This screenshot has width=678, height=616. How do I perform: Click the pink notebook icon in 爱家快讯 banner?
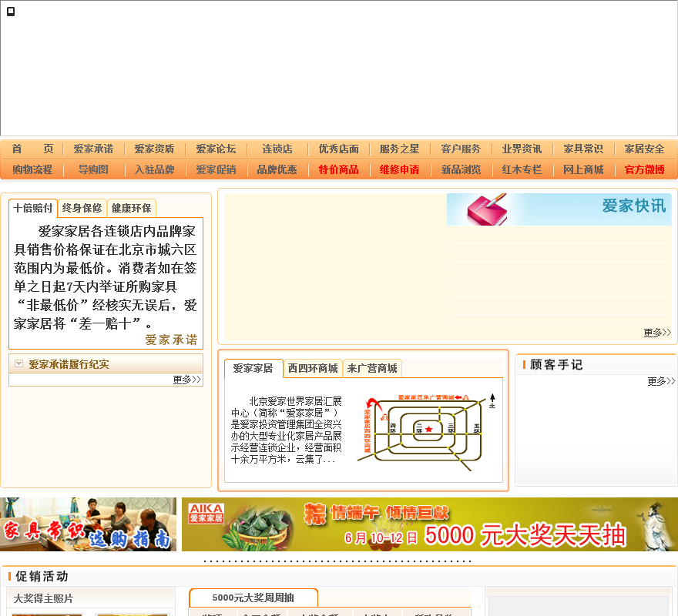click(x=486, y=209)
